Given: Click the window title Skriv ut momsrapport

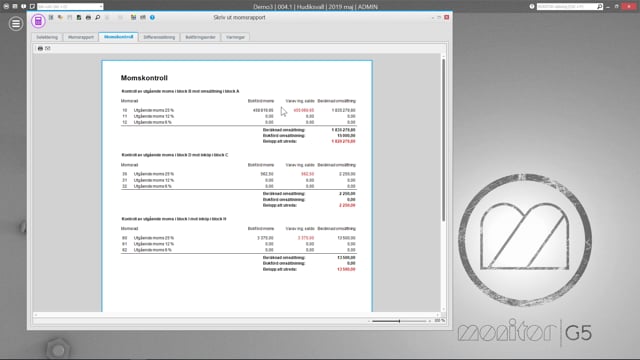Looking at the screenshot, I should tap(239, 18).
